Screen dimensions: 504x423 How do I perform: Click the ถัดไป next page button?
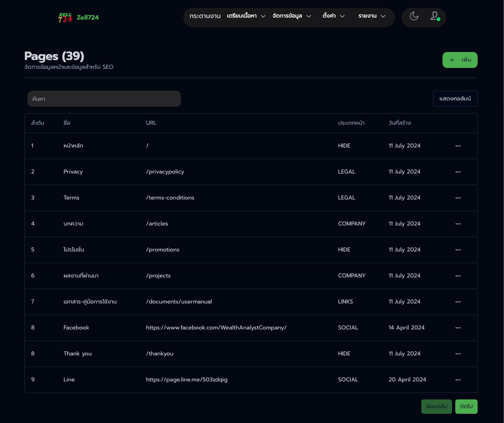(466, 407)
